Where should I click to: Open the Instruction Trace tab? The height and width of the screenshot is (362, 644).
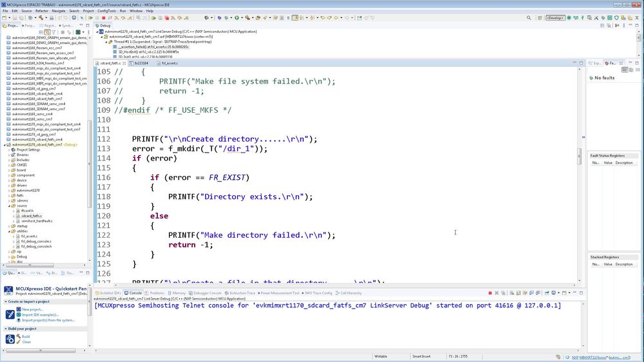pyautogui.click(x=240, y=293)
